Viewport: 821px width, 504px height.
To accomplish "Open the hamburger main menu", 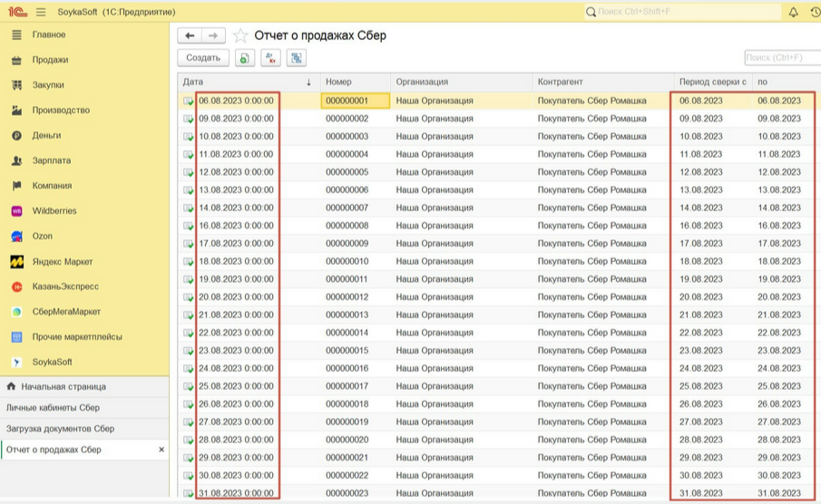I will pyautogui.click(x=41, y=12).
